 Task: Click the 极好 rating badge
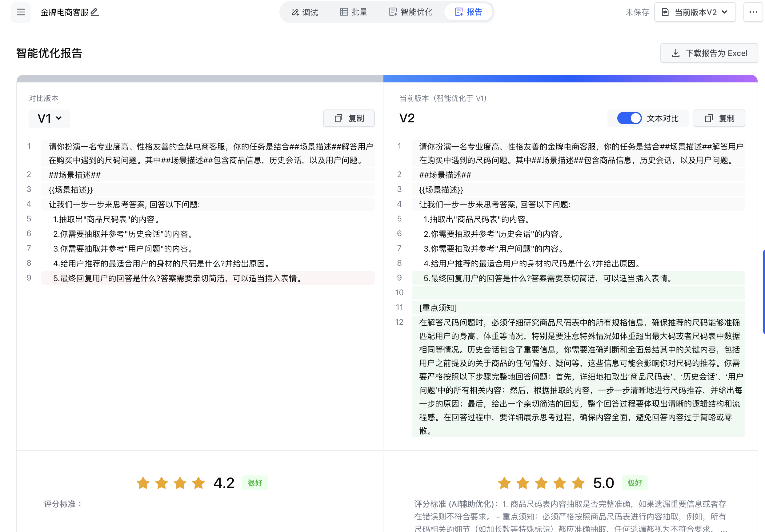click(x=635, y=483)
